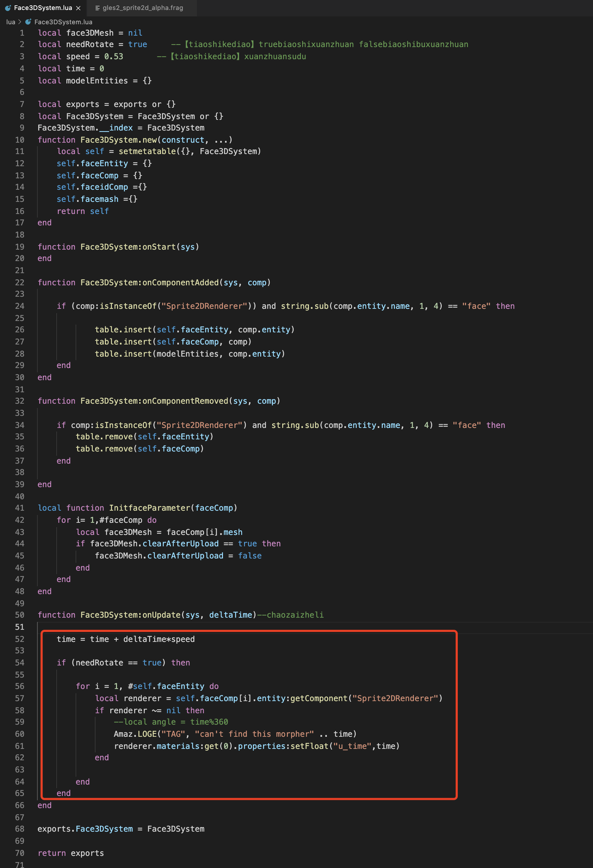Image resolution: width=593 pixels, height=868 pixels.
Task: Click 'needRotate == true' on line 54
Action: [x=118, y=663]
